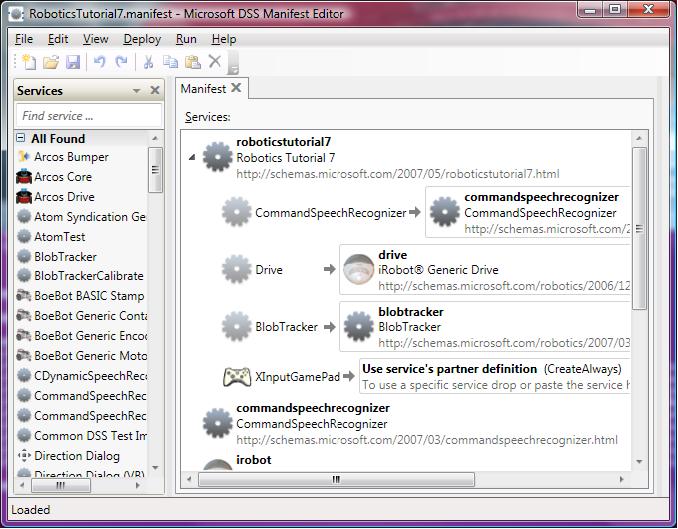Click the BoeBot BASIC Stamp icon
Viewport: 678px width, 529px height.
pyautogui.click(x=24, y=296)
